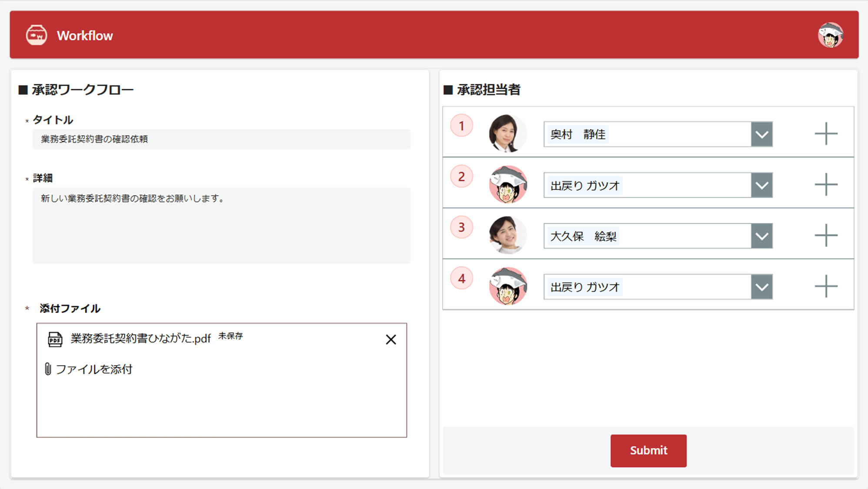Expand the 大久保 絵梨 approver dropdown
The width and height of the screenshot is (868, 489).
pyautogui.click(x=761, y=236)
